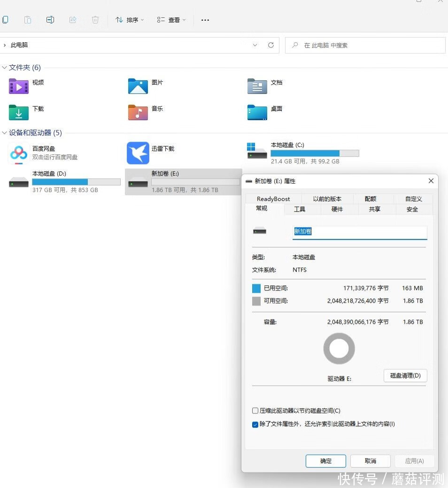Uncheck the 允许索引此驱动器上文件的内容 checkbox
The width and height of the screenshot is (448, 488).
(x=255, y=425)
